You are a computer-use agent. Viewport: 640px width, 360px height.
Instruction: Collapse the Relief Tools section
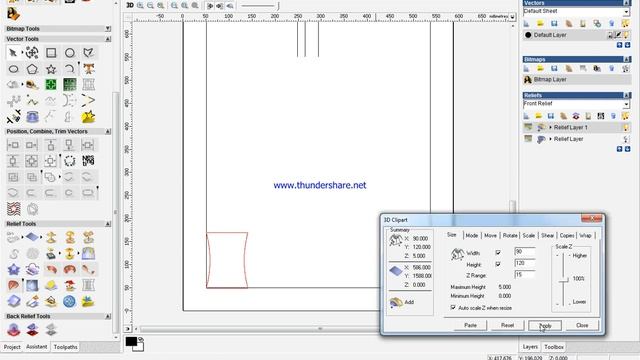(x=108, y=224)
